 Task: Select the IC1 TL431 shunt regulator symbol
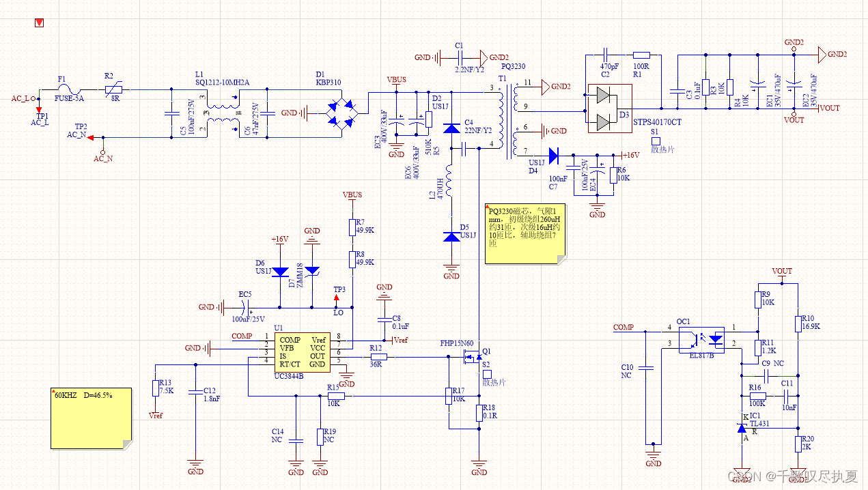click(x=743, y=427)
